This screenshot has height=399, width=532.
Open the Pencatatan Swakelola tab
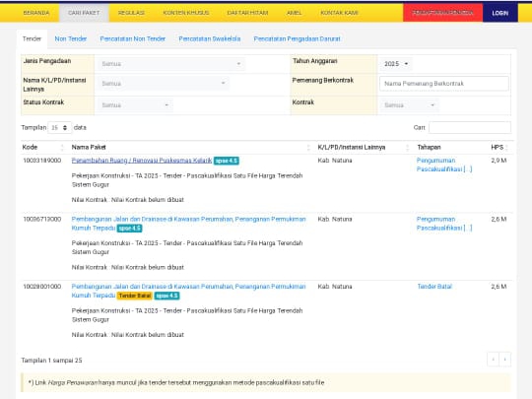[x=210, y=39]
